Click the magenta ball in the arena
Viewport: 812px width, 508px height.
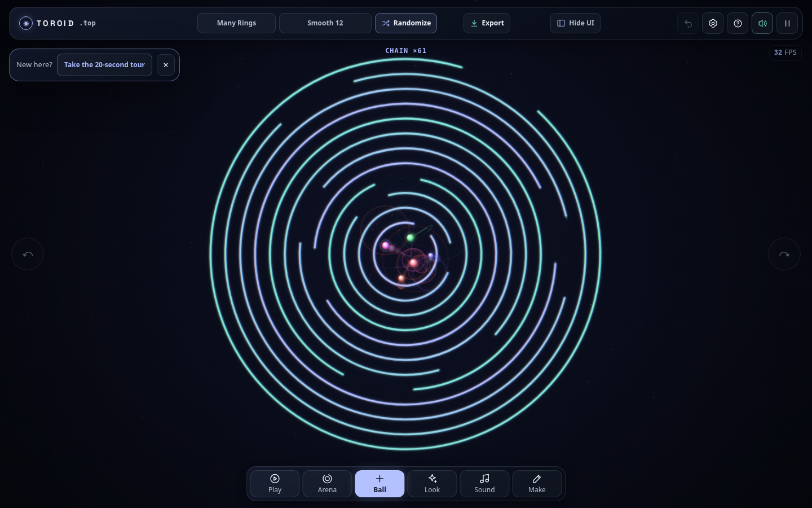pyautogui.click(x=386, y=246)
